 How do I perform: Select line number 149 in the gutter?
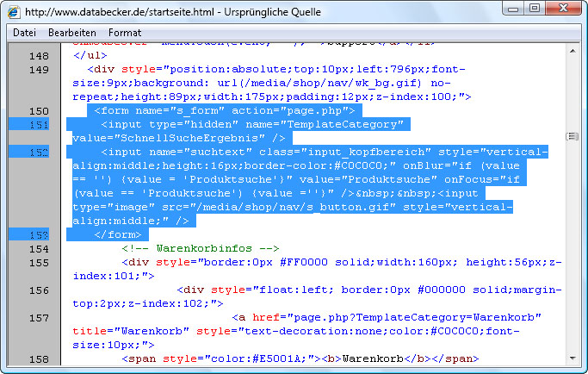tap(38, 70)
